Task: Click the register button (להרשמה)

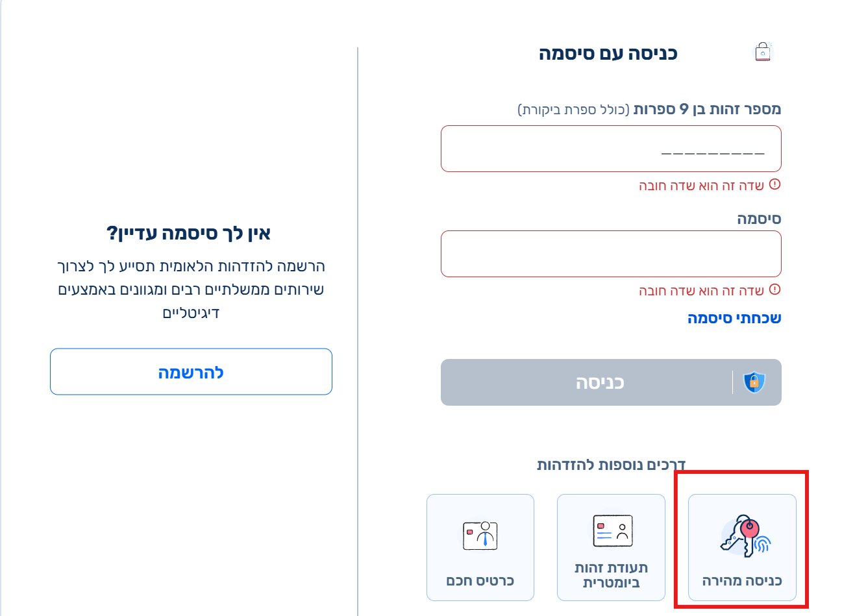Action: point(191,372)
